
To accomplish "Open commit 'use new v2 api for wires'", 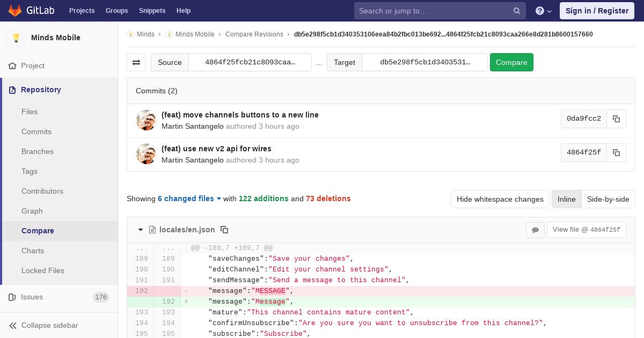I will click(216, 149).
